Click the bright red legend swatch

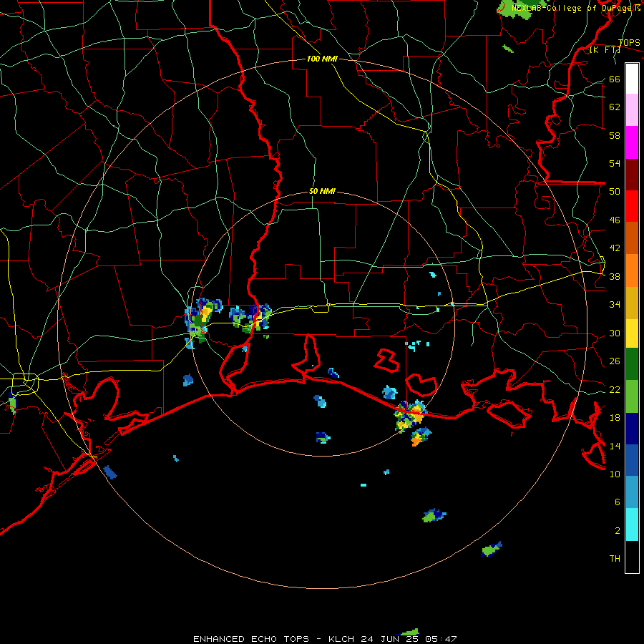pyautogui.click(x=632, y=206)
